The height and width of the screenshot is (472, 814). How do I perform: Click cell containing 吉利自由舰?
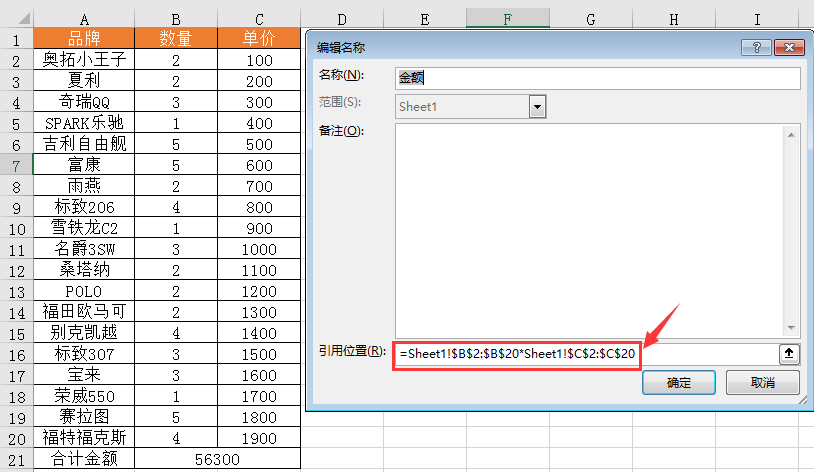tap(84, 144)
